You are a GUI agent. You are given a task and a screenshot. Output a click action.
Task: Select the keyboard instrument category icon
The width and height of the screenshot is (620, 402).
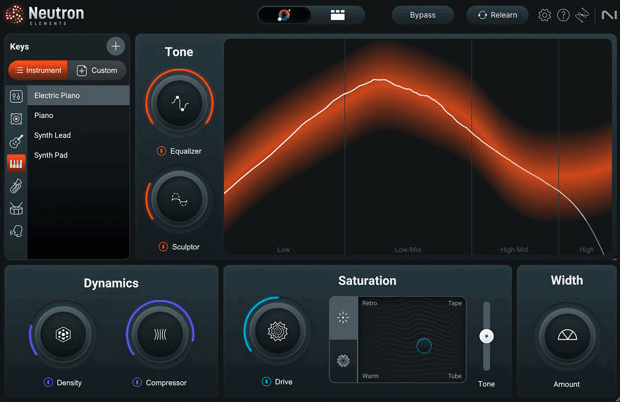[x=16, y=163]
